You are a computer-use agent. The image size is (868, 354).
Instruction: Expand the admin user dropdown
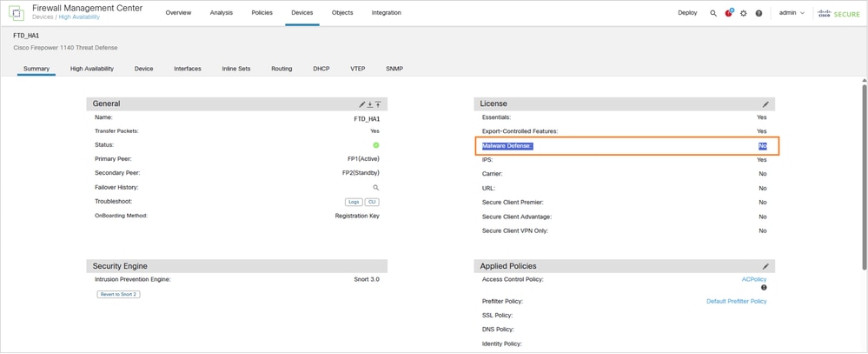pos(792,13)
